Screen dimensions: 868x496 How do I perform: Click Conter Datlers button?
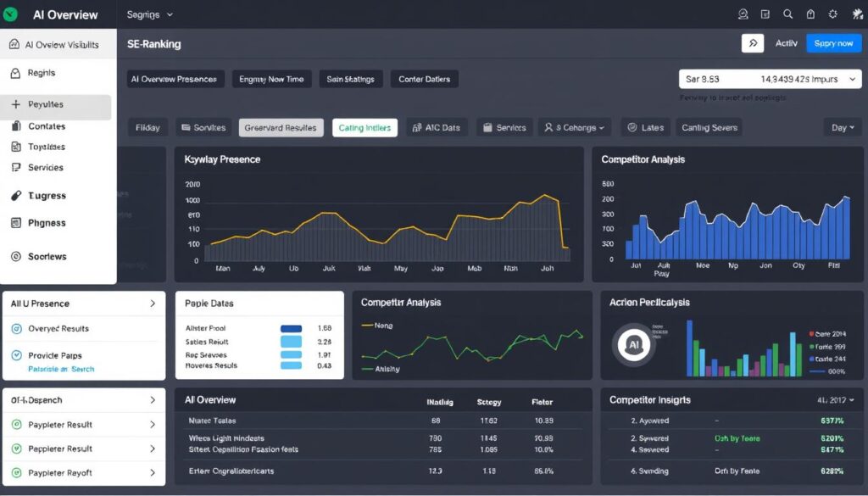(424, 79)
